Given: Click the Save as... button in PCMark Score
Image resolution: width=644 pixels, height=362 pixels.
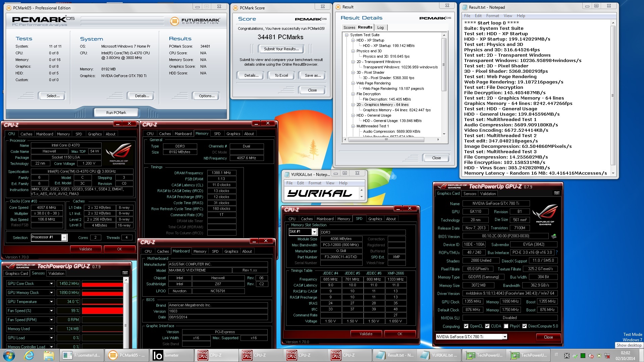Looking at the screenshot, I should pyautogui.click(x=313, y=75).
